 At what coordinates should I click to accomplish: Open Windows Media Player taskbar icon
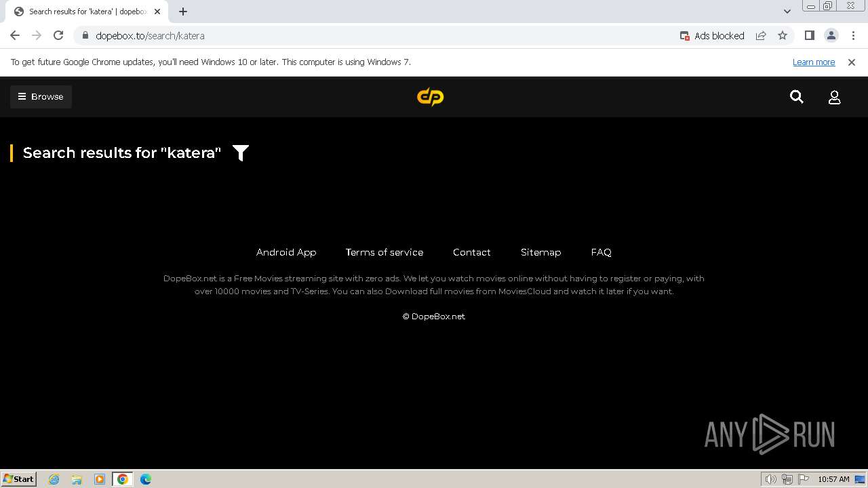(100, 479)
